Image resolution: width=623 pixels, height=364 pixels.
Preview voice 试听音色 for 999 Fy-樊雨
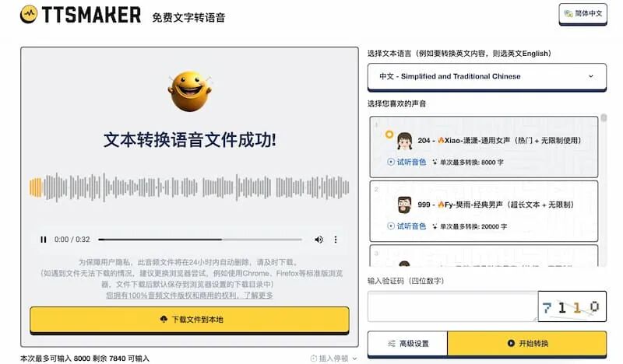[x=407, y=226]
